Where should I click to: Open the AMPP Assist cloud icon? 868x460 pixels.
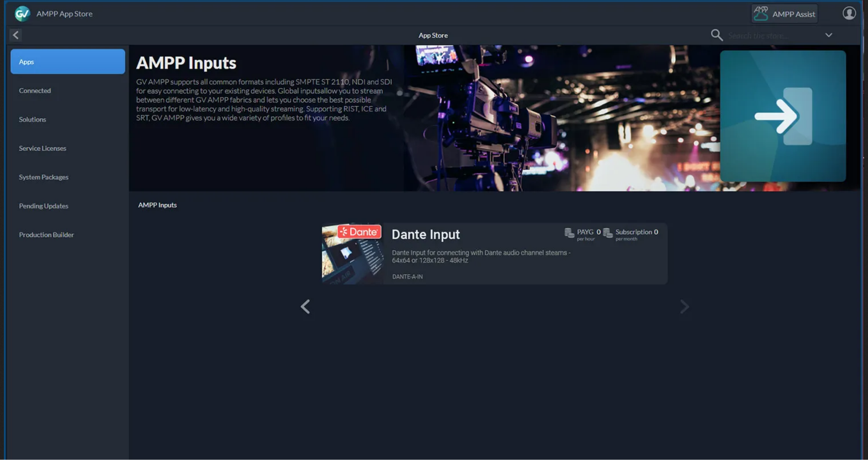761,14
